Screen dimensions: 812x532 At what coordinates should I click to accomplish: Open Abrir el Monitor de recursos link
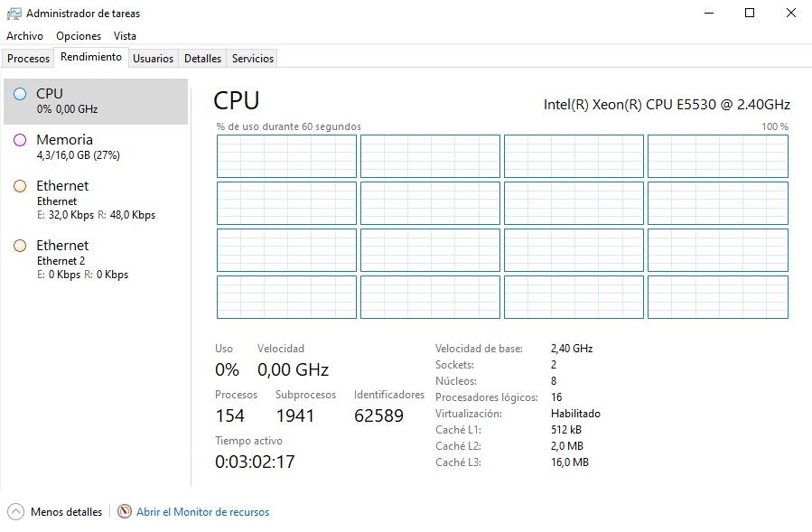[202, 512]
